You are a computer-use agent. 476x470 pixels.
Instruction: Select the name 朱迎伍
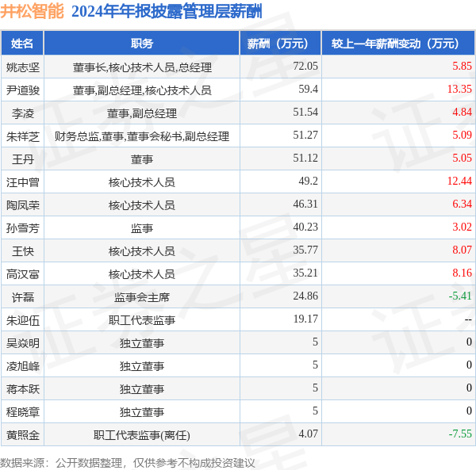click(x=23, y=320)
